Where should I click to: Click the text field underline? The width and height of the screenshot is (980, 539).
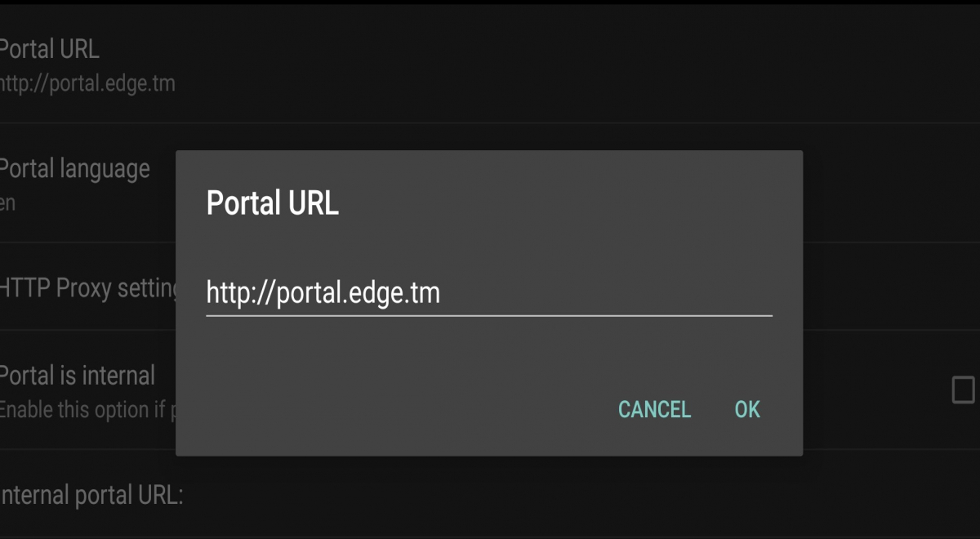(488, 315)
